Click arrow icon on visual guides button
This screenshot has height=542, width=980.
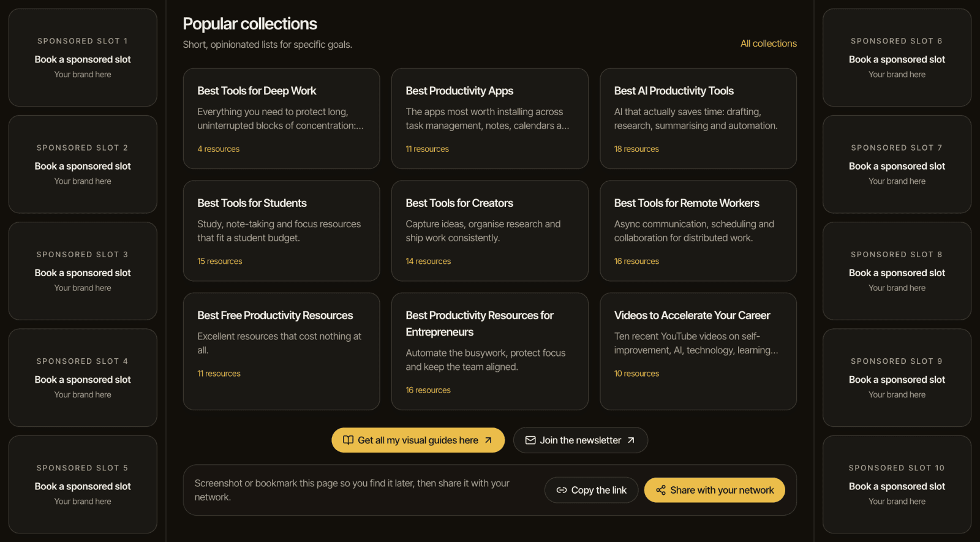[488, 440]
